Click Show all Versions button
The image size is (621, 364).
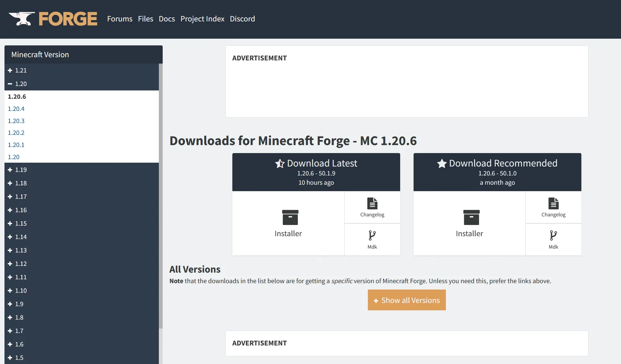click(407, 300)
